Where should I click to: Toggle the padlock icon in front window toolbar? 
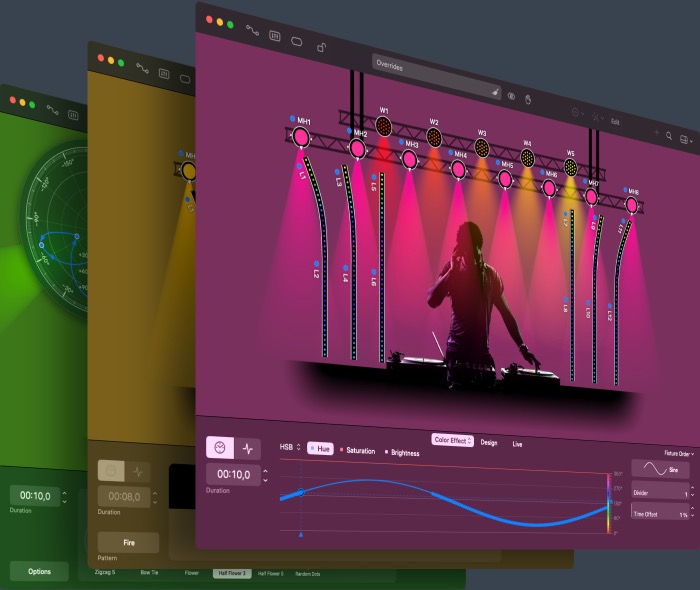pyautogui.click(x=321, y=47)
